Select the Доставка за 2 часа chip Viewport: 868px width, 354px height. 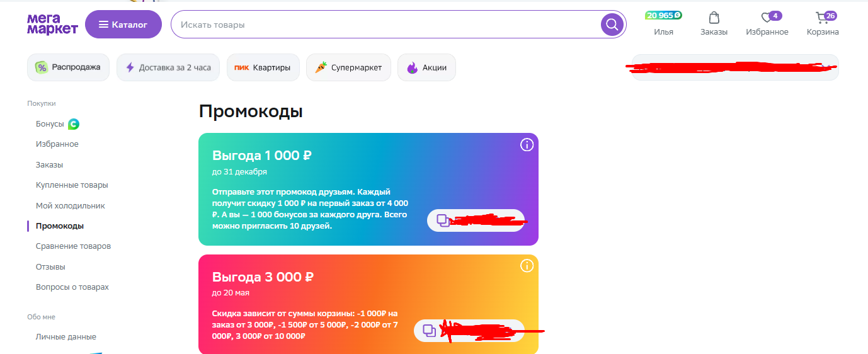(168, 67)
